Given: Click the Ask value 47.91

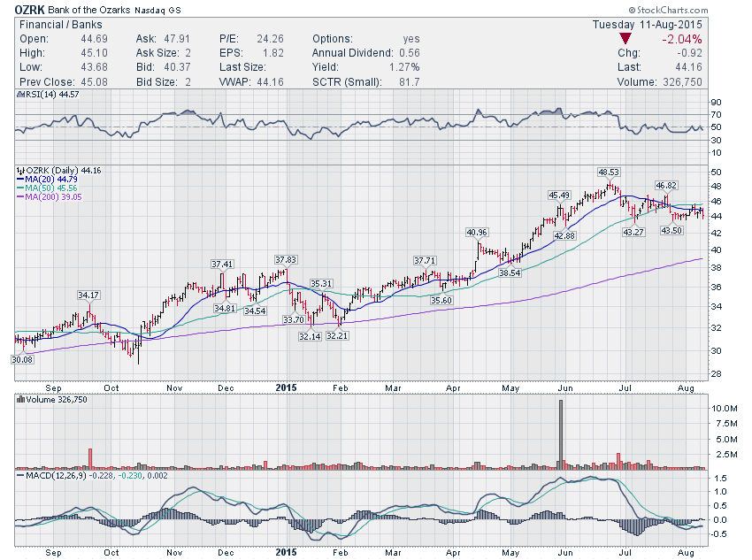Looking at the screenshot, I should 177,39.
